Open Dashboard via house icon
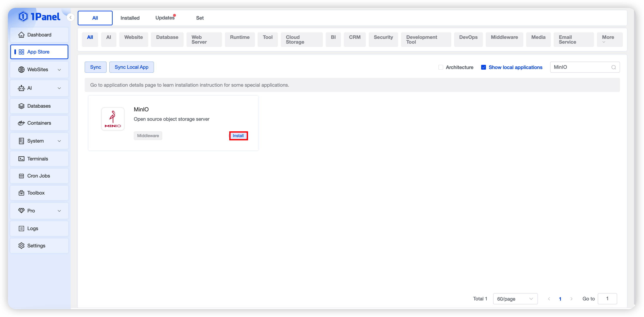The width and height of the screenshot is (644, 317). [21, 35]
